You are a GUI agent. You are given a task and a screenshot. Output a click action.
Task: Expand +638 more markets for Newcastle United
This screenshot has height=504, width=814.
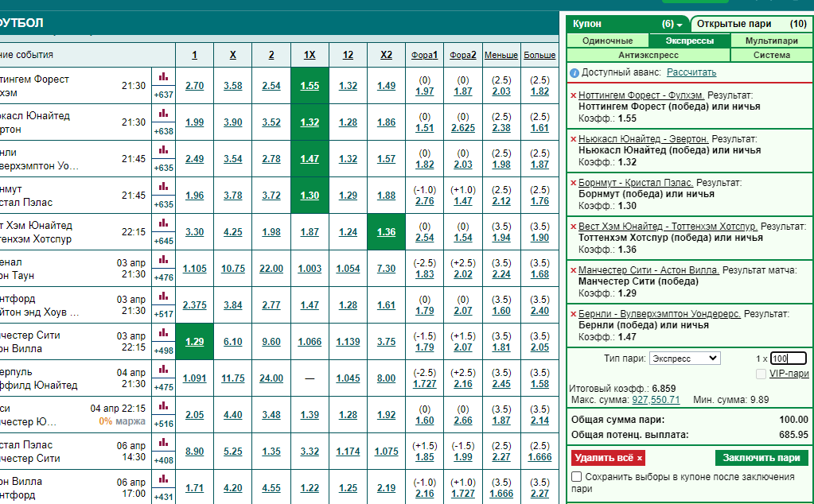coord(164,131)
